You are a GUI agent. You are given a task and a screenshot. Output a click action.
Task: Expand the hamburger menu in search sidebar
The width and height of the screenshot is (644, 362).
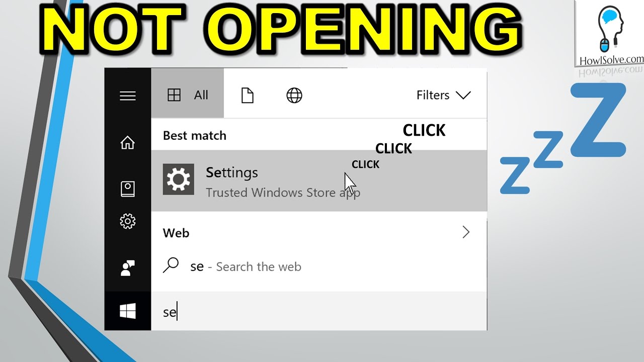pyautogui.click(x=128, y=96)
